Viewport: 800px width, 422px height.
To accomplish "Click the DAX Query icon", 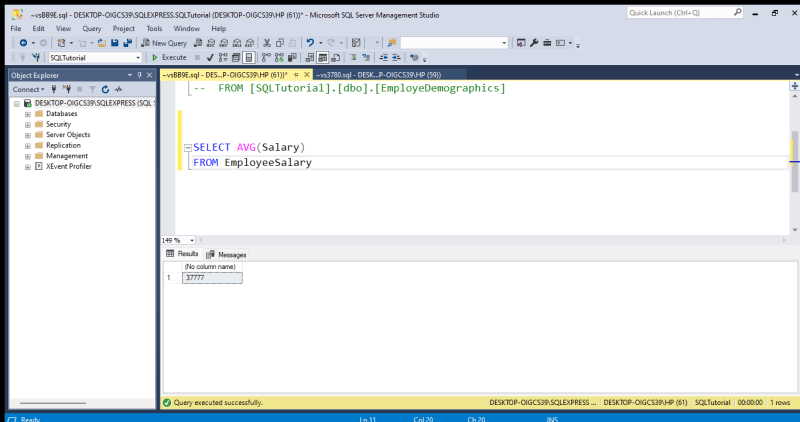I will pos(249,43).
